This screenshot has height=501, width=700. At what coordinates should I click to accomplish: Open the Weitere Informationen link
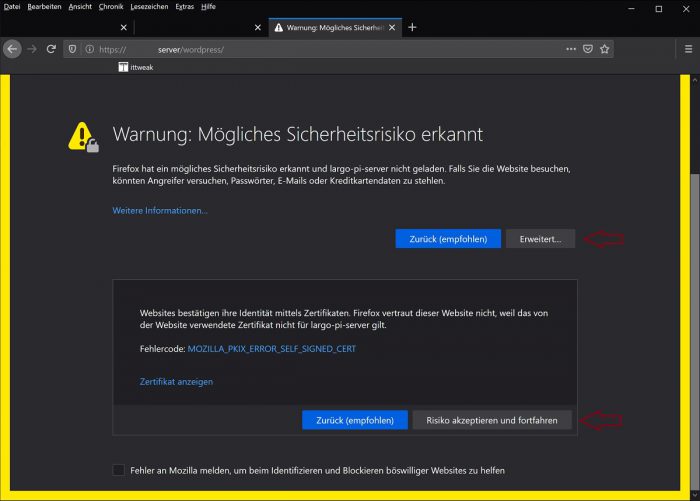tap(160, 210)
